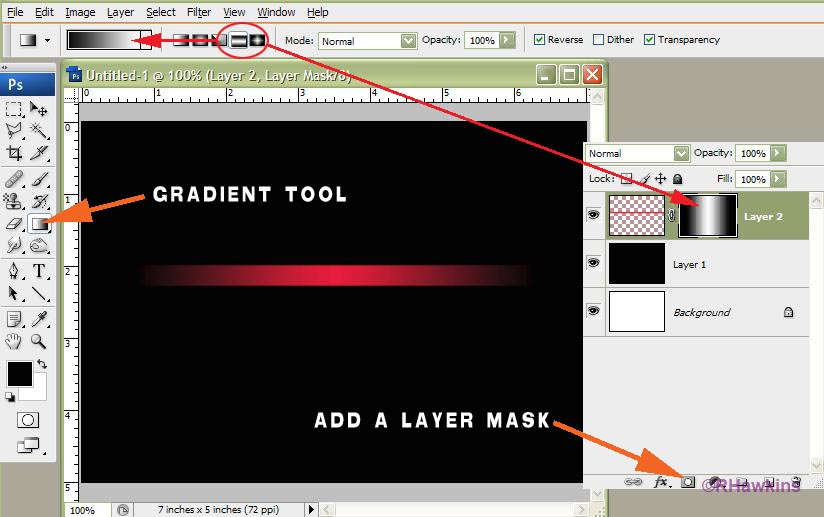824x517 pixels.
Task: Select the Slice tool
Action: coord(38,153)
